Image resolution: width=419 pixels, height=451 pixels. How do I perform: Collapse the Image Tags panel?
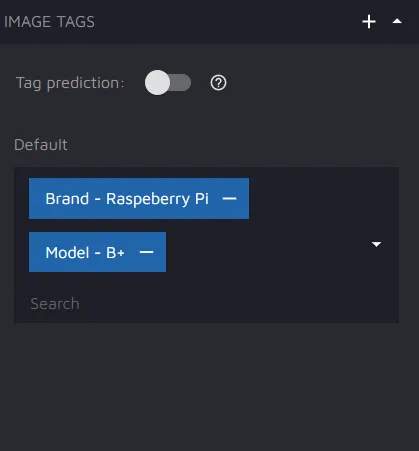[x=397, y=21]
